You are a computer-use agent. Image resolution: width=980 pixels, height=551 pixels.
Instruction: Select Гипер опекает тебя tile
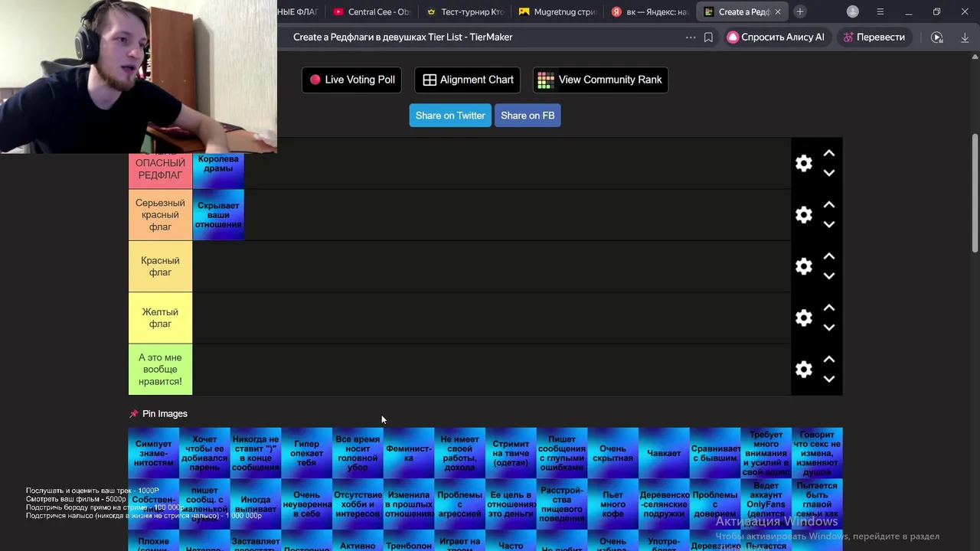[x=306, y=453]
